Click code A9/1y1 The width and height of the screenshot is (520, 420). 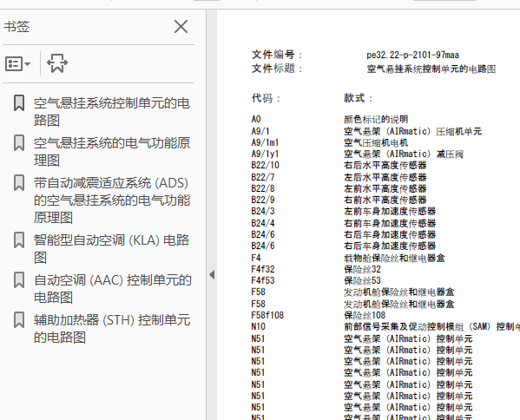265,154
